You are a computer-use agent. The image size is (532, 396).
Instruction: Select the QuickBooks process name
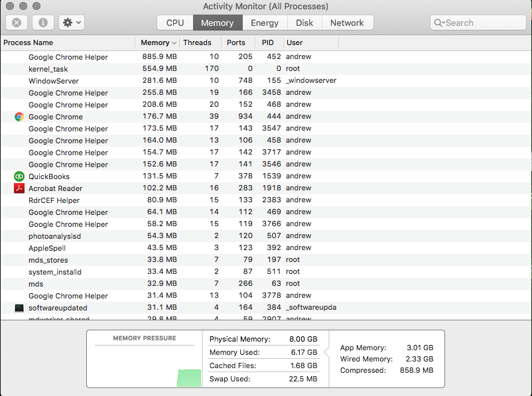[49, 176]
